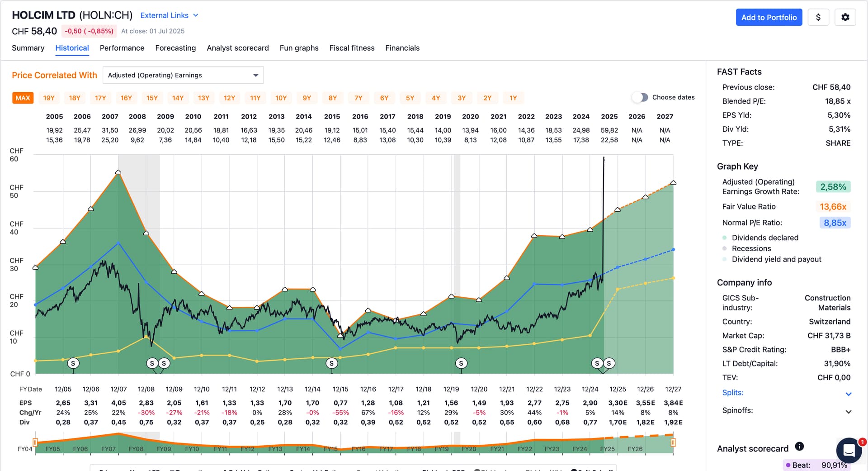This screenshot has width=868, height=471.
Task: Open the Fiscal fitness tab
Action: click(352, 48)
